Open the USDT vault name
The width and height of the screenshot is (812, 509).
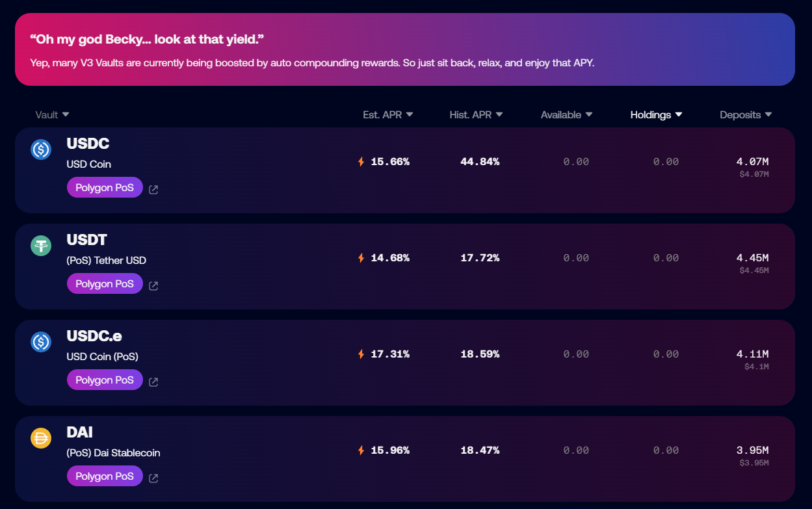click(86, 241)
